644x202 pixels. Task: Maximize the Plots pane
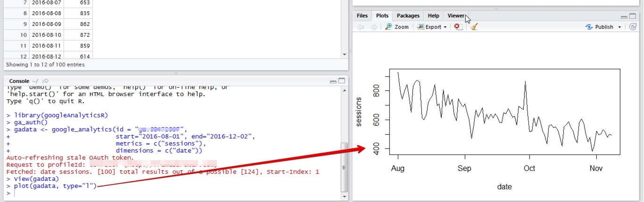(x=633, y=16)
